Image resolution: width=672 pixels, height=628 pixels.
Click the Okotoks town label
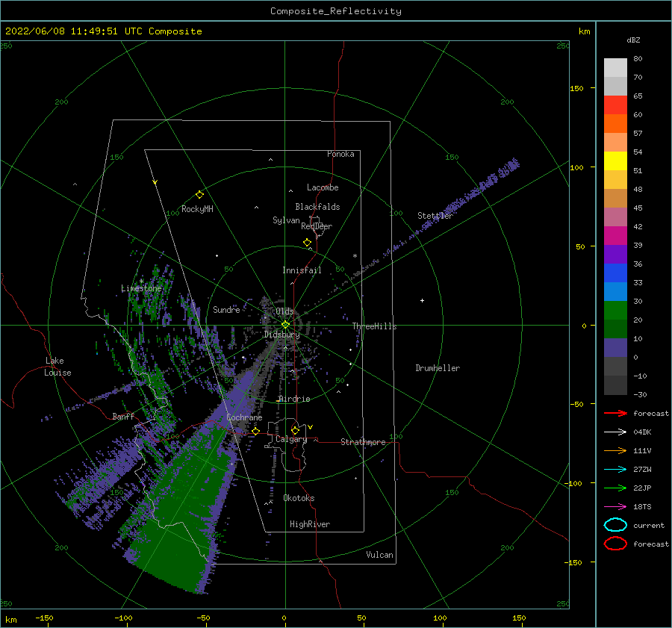coord(299,498)
